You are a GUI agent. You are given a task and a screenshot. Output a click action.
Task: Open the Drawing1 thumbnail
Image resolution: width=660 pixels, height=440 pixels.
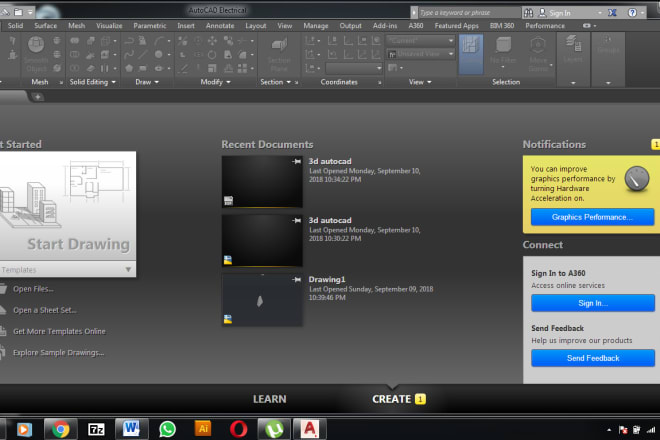262,300
